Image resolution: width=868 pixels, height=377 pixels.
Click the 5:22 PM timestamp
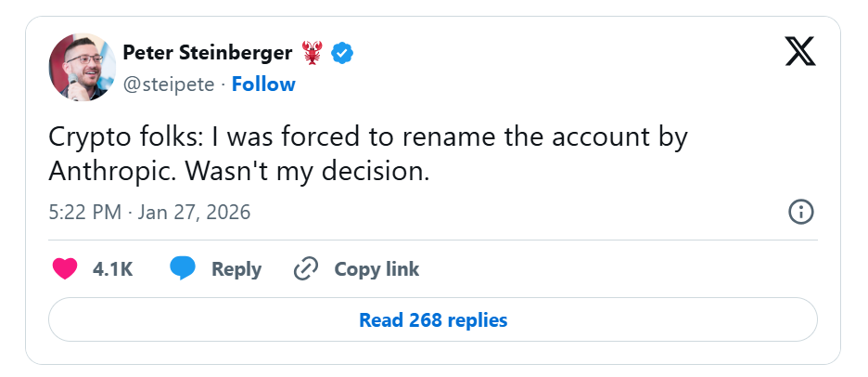85,212
